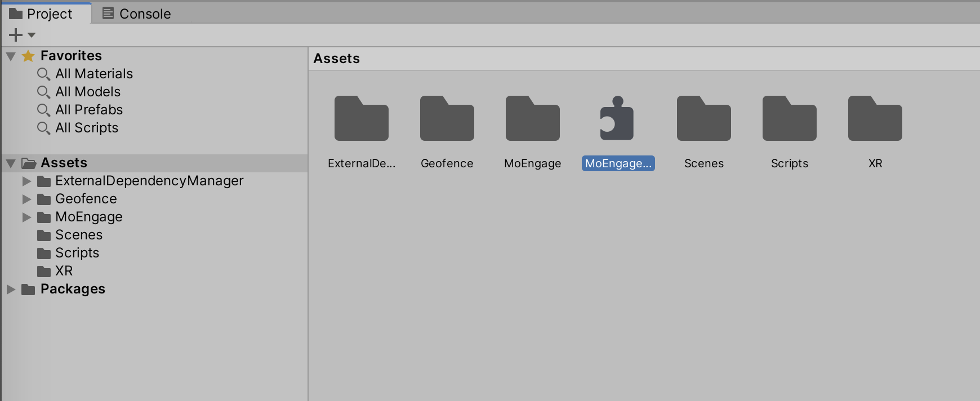Expand the Packages section arrow
Image resolution: width=980 pixels, height=401 pixels.
point(11,289)
